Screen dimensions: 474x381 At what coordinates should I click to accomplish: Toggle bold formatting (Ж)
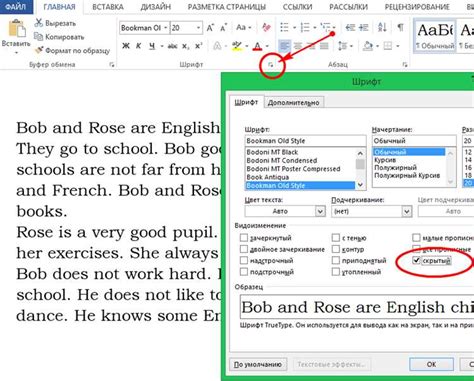126,46
